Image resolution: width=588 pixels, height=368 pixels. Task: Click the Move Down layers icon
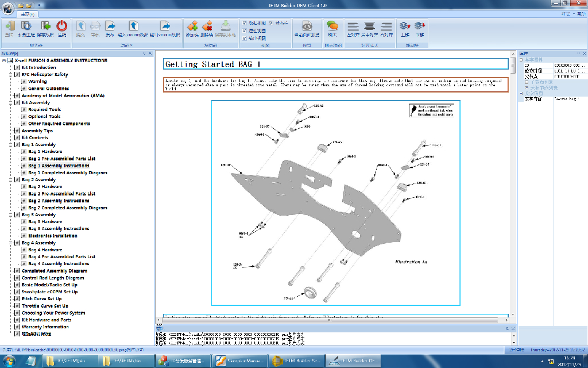[420, 26]
